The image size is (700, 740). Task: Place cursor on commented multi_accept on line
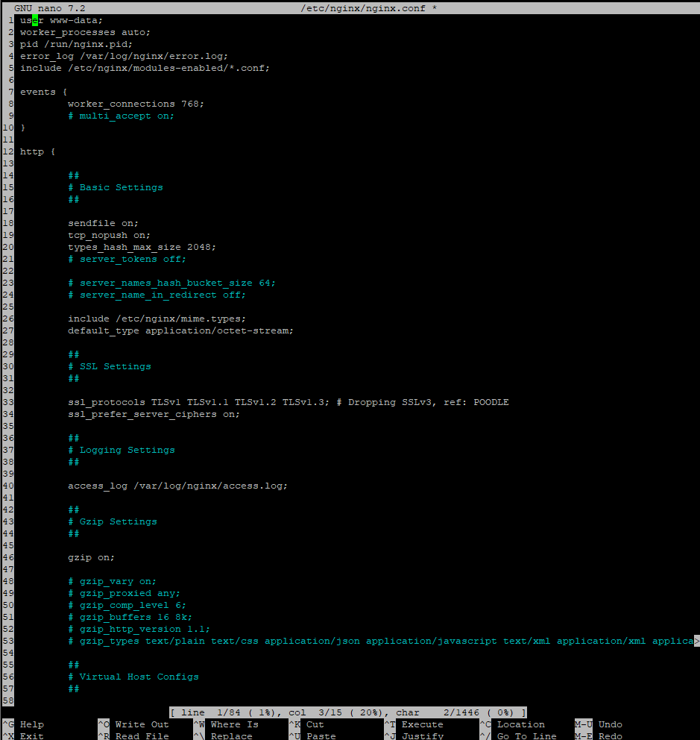[x=121, y=116]
